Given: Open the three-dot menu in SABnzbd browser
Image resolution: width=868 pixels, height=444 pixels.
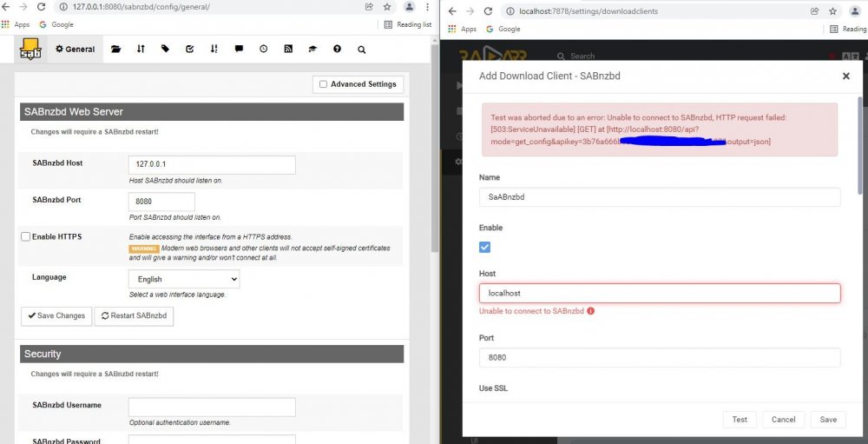Looking at the screenshot, I should pos(427,7).
